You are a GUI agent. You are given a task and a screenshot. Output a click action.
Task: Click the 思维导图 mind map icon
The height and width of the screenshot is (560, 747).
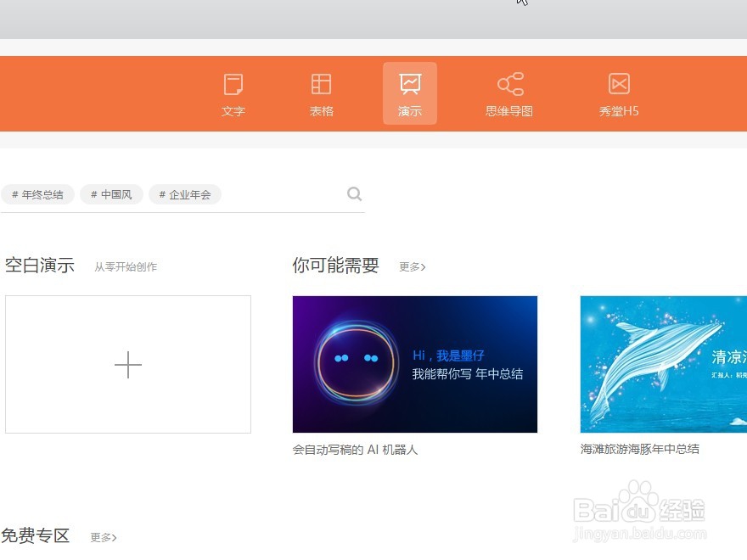(x=509, y=83)
